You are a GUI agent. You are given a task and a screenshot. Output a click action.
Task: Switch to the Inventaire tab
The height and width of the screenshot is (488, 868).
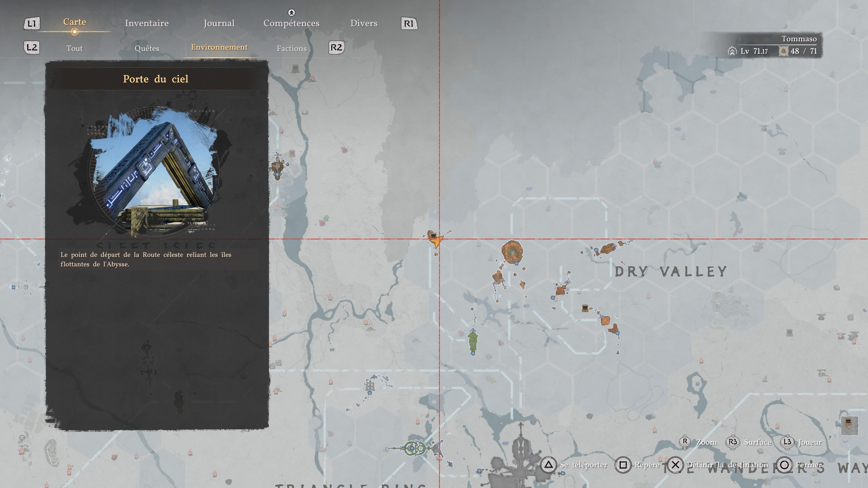point(146,23)
